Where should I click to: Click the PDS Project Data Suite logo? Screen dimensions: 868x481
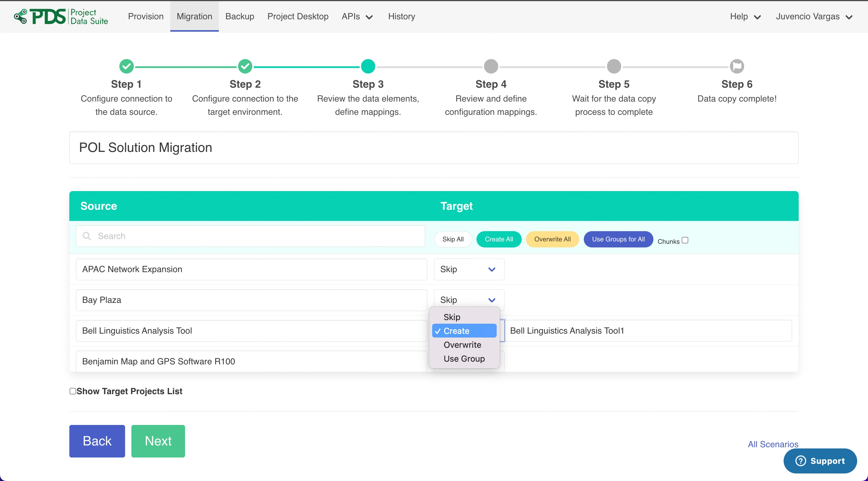tap(61, 17)
